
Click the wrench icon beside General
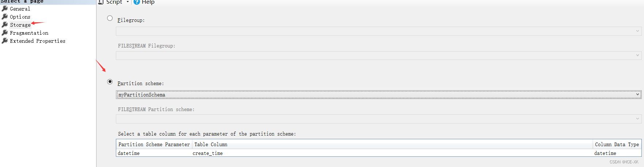[5, 8]
